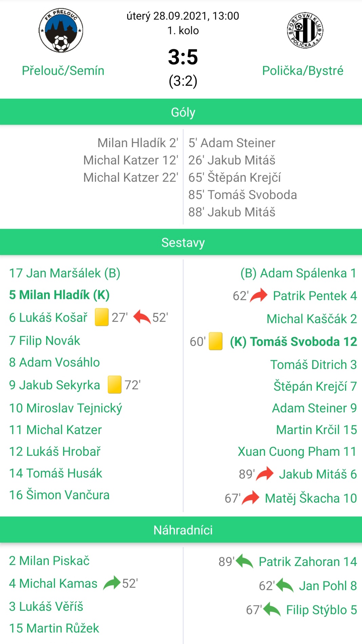362x644 pixels.
Task: Open goalkeeper Adam Spálenka's profile
Action: [x=298, y=273]
